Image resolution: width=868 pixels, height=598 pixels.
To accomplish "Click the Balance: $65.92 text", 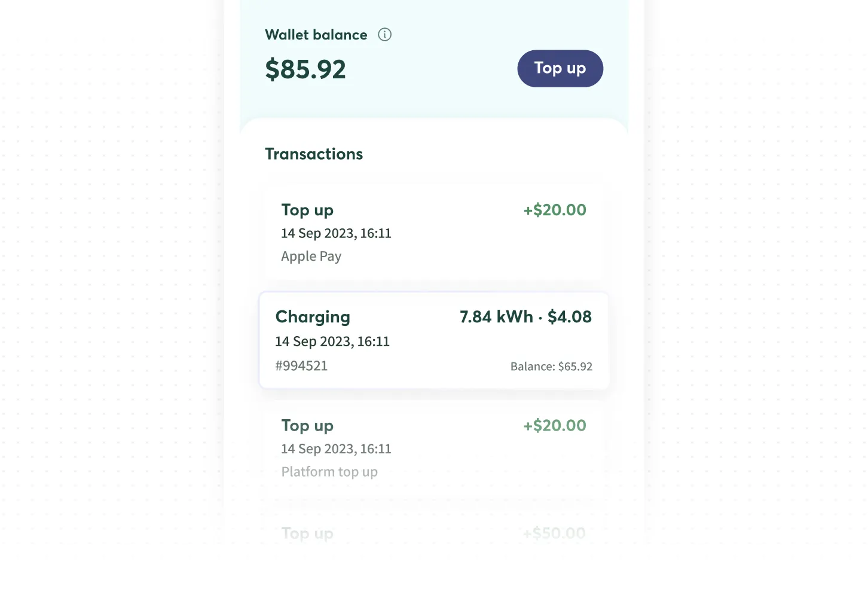I will point(551,367).
